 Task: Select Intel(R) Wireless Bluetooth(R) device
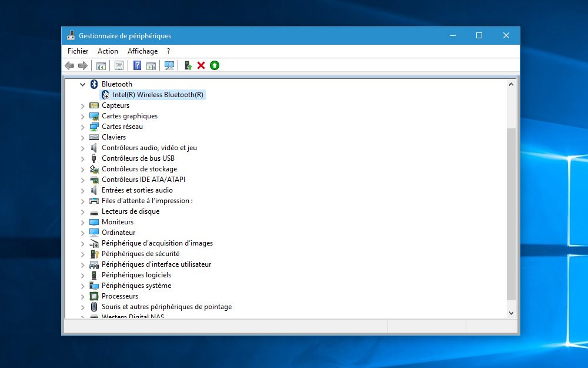click(x=154, y=94)
